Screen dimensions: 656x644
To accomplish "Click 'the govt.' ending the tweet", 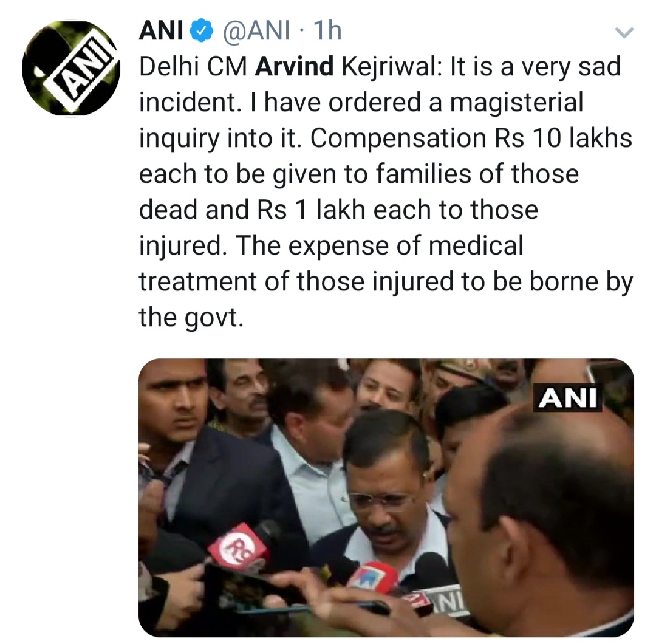I will point(191,317).
